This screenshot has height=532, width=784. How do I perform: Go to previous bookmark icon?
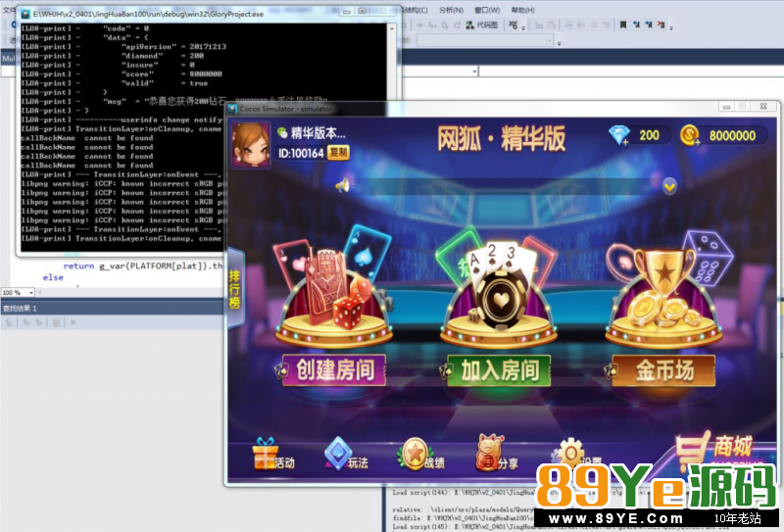[636, 24]
